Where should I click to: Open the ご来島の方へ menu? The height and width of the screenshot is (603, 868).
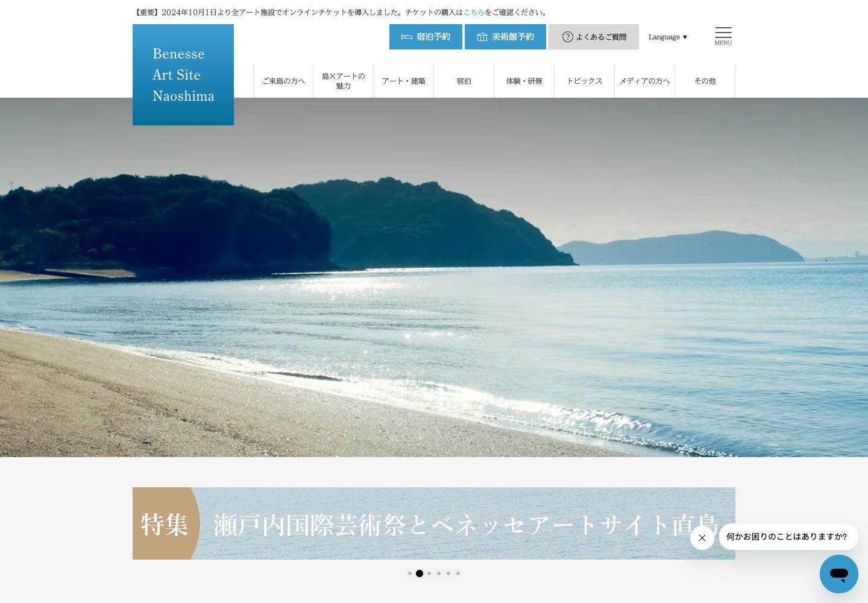(283, 81)
